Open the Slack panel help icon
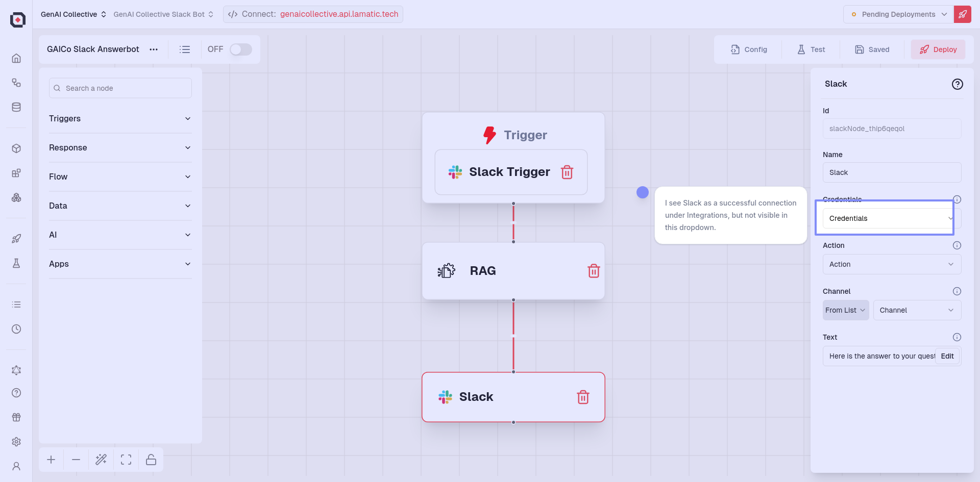980x482 pixels. [957, 84]
